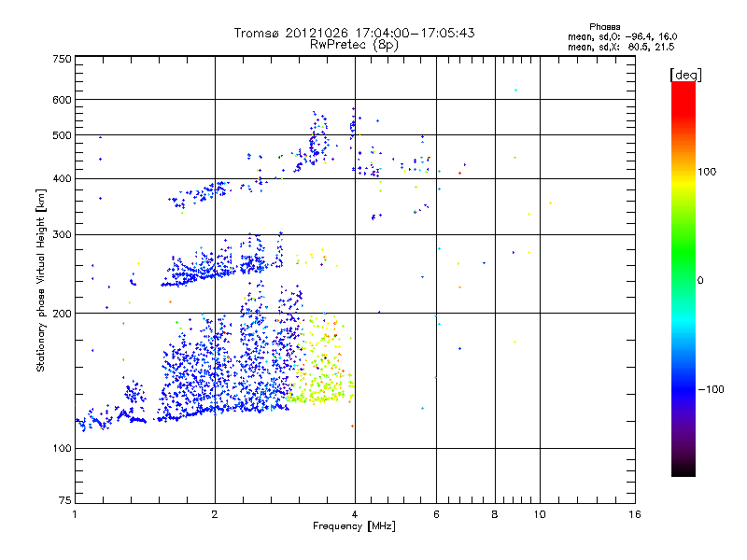Click the x-axis label '10' MHz
This screenshot has width=747, height=560.
click(540, 514)
